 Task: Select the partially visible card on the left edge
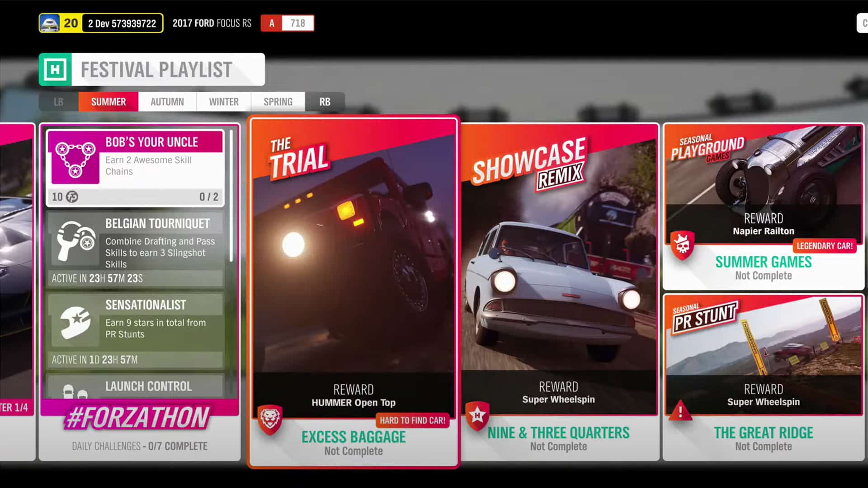pos(17,292)
